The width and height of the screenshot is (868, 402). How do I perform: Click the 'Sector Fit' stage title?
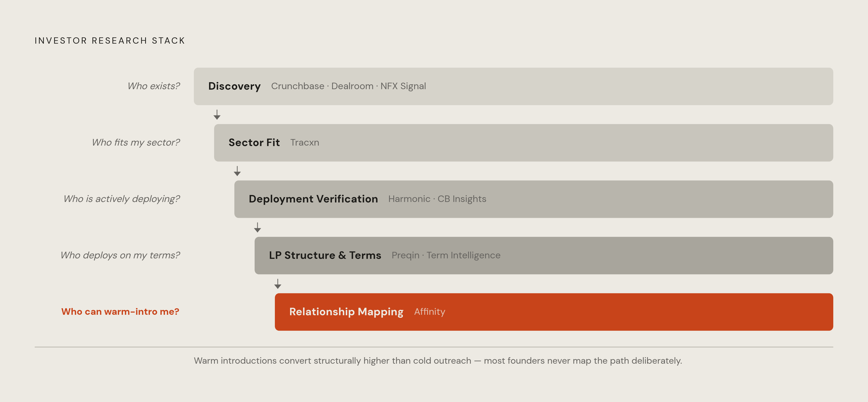click(254, 142)
